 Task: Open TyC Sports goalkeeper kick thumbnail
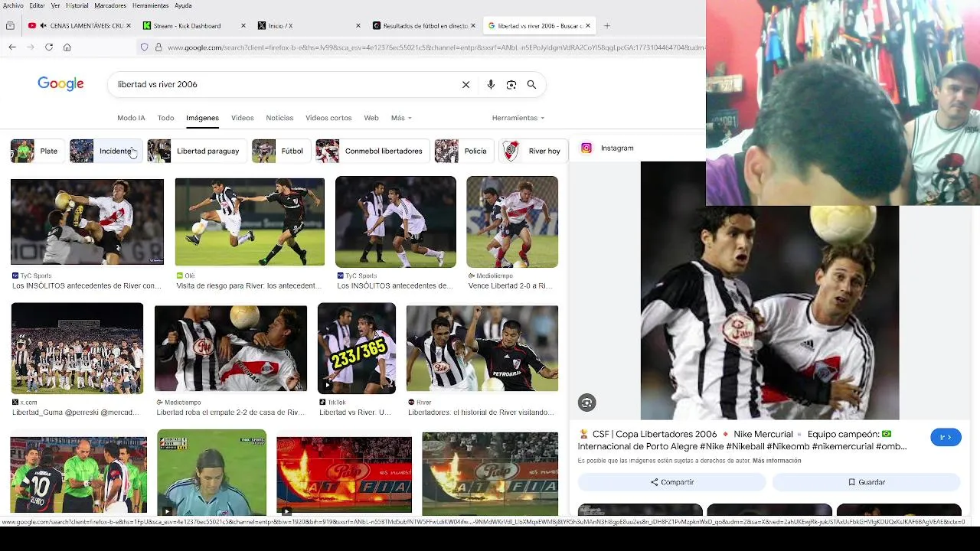(87, 222)
